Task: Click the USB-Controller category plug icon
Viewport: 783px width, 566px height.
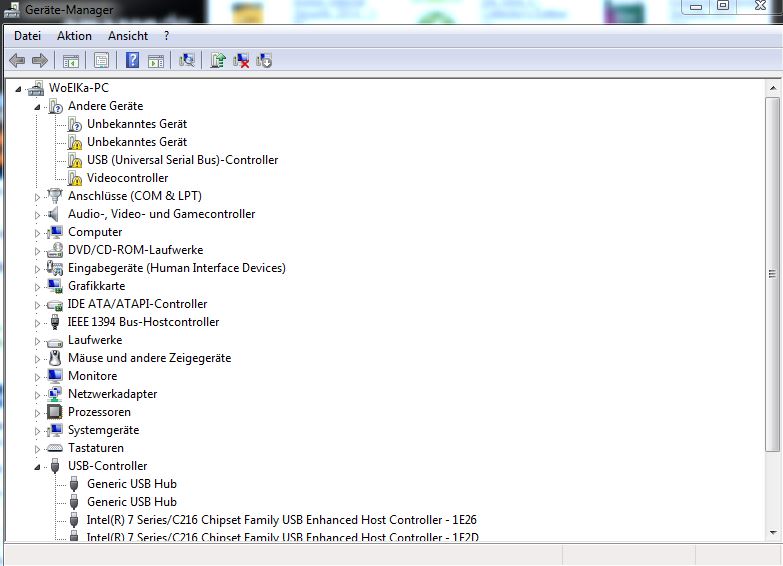Action: (55, 466)
